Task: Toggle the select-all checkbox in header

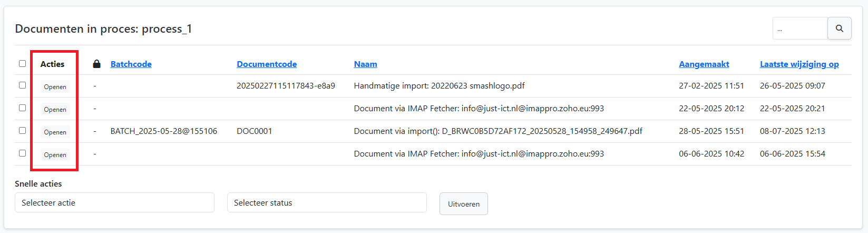Action: point(22,63)
